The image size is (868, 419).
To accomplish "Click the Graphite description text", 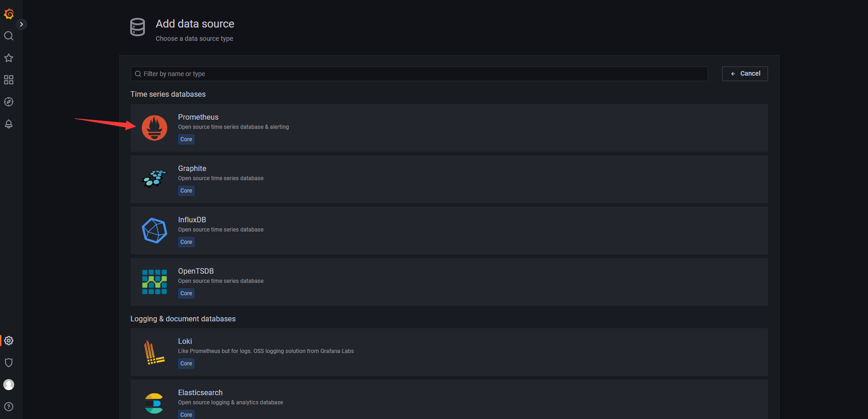I will (x=221, y=178).
